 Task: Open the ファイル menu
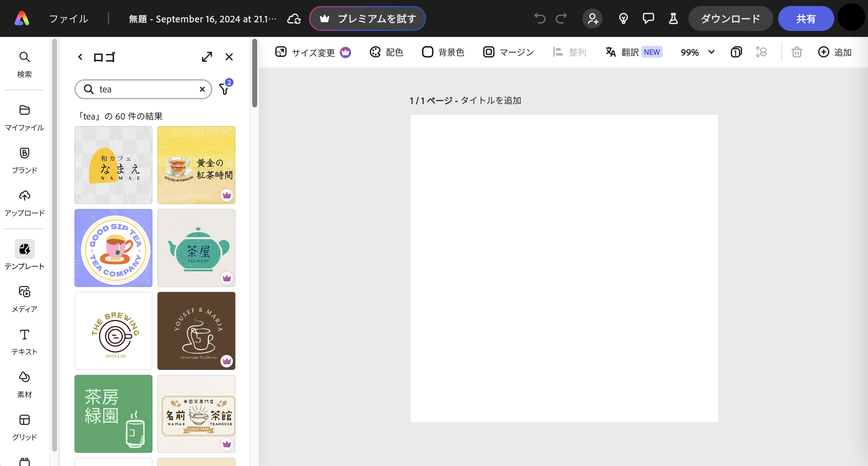coord(69,19)
